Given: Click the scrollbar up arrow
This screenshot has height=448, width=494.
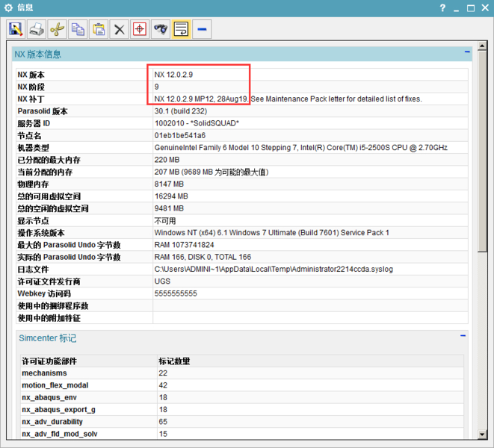Looking at the screenshot, I should [482, 46].
